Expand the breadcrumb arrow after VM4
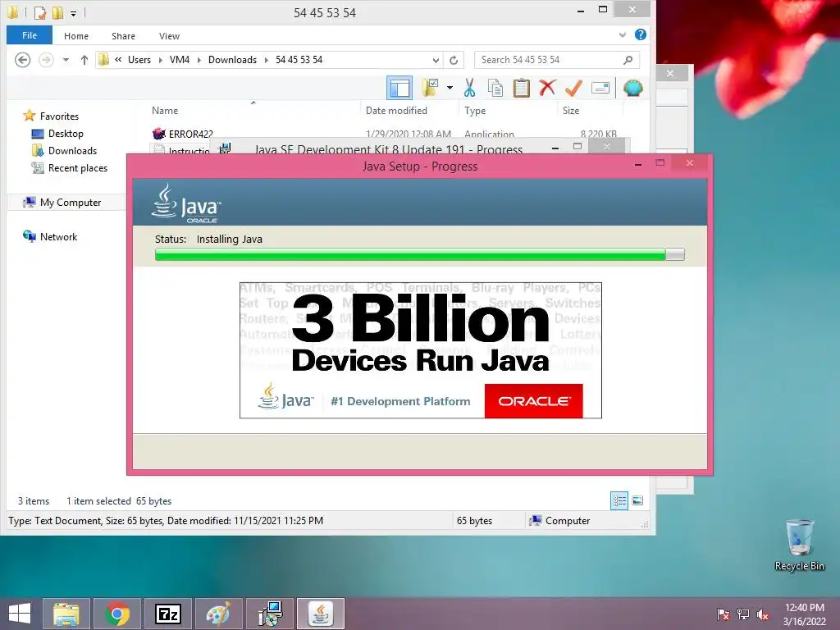This screenshot has height=630, width=840. click(x=199, y=60)
